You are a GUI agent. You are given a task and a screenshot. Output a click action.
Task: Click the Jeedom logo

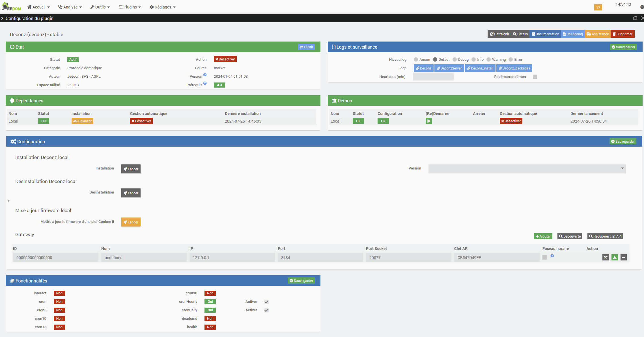[11, 6]
